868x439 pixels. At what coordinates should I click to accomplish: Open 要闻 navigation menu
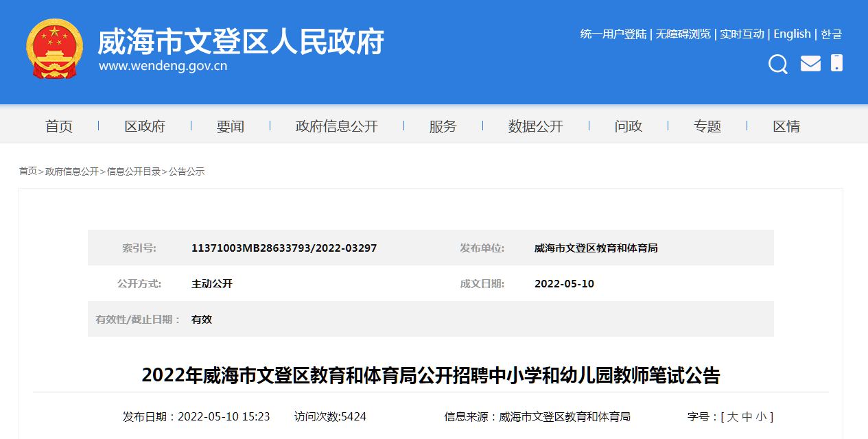[231, 126]
